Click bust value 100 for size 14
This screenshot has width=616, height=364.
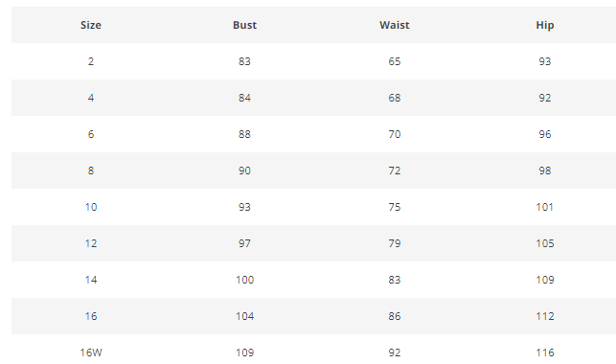click(244, 280)
